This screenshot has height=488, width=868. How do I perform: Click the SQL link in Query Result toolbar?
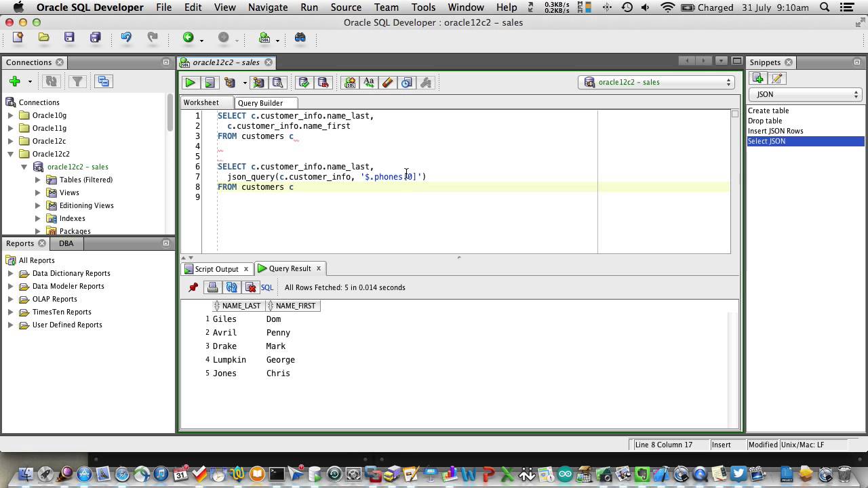(267, 287)
